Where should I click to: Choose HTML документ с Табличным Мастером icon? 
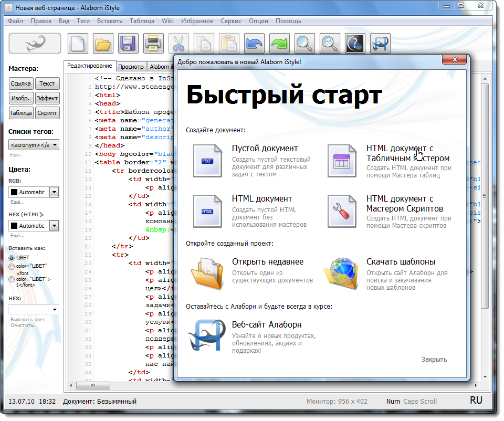tap(342, 161)
